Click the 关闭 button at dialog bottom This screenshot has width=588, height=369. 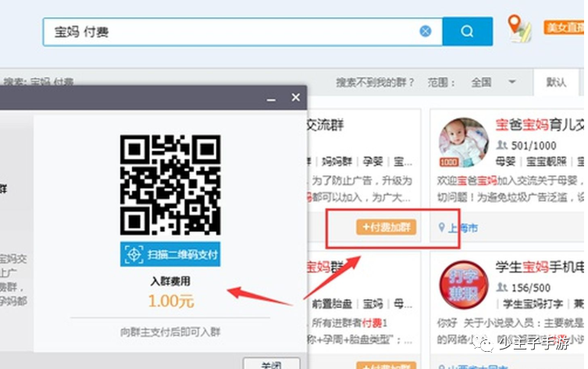point(272,364)
